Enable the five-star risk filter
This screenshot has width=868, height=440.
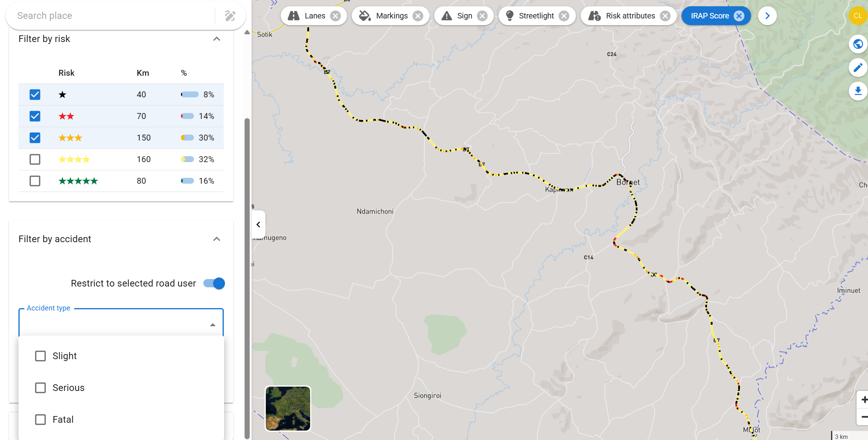click(x=35, y=181)
